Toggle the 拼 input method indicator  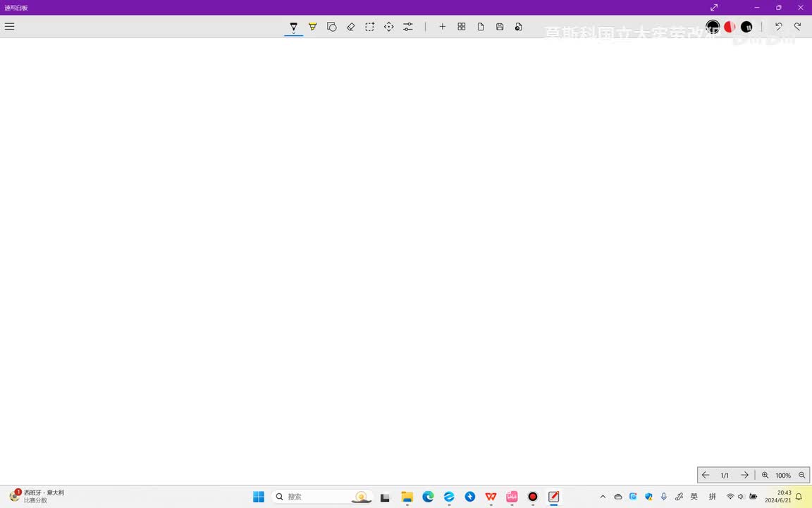[712, 497]
